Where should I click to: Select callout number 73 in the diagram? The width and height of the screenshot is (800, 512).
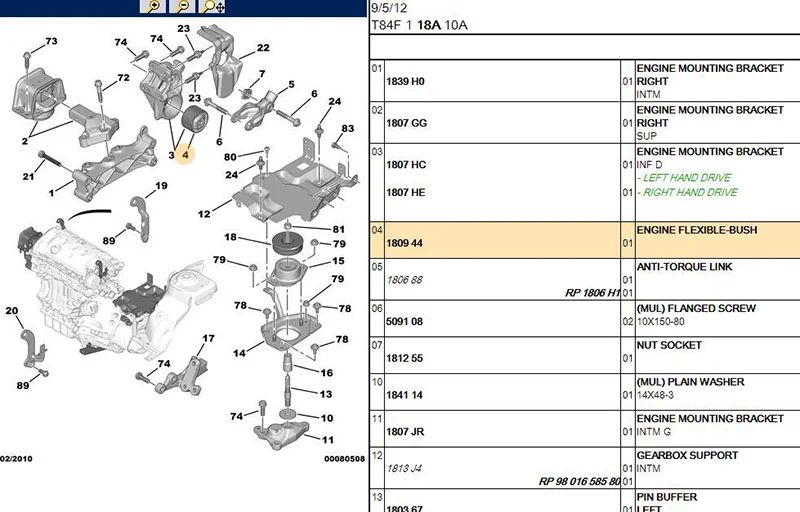tap(52, 41)
